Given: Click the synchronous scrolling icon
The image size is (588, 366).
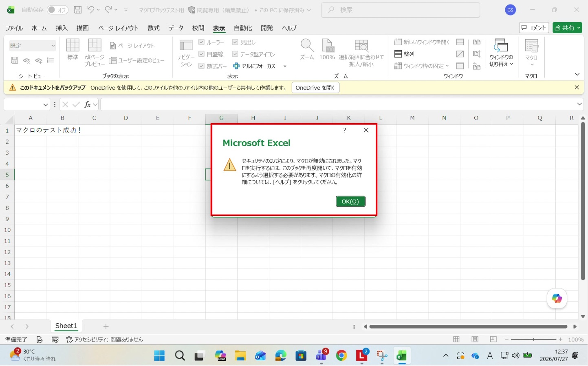Looking at the screenshot, I should click(477, 54).
